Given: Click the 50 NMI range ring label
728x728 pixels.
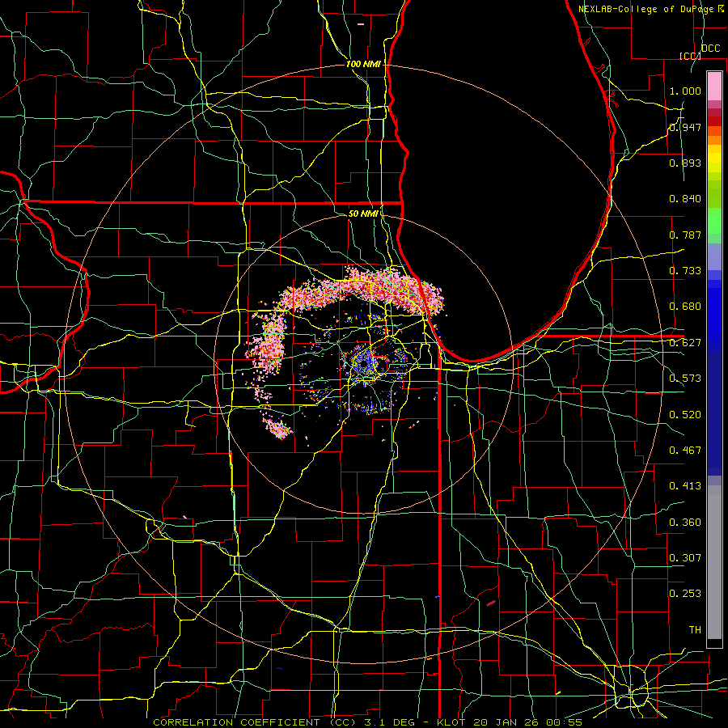Looking at the screenshot, I should 363,214.
